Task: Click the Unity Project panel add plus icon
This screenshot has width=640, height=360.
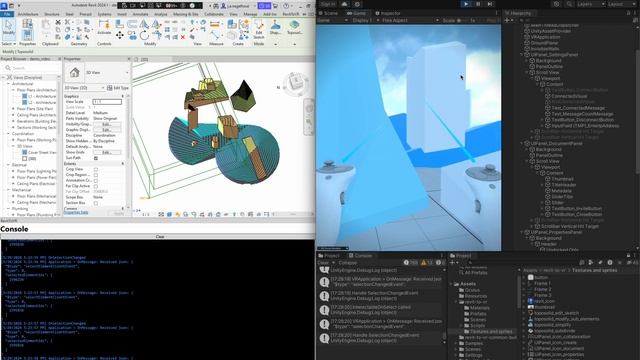Action: pos(452,262)
